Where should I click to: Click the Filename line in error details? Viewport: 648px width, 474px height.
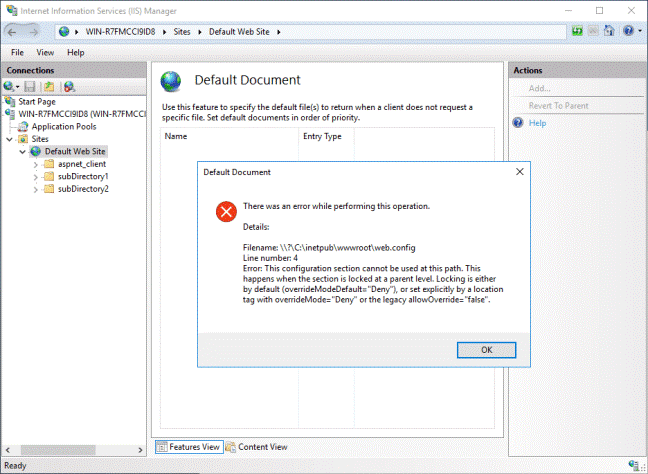[329, 248]
